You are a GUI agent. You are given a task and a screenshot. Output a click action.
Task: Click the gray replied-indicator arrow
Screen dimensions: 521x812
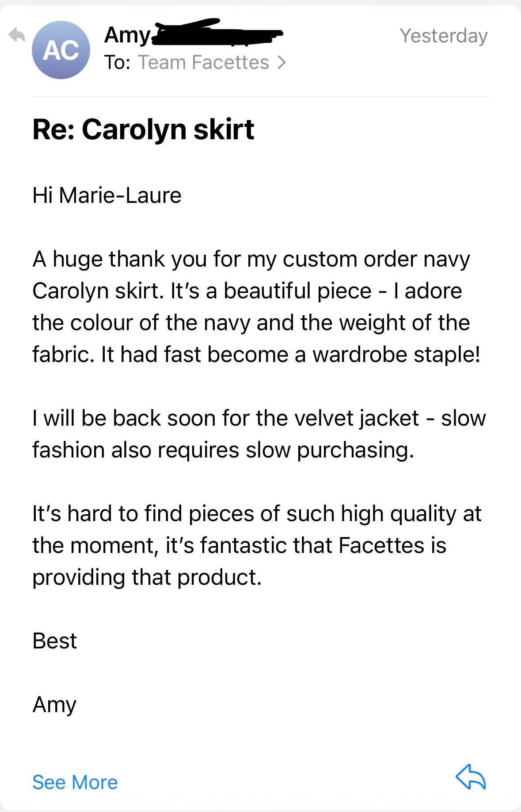pyautogui.click(x=17, y=35)
